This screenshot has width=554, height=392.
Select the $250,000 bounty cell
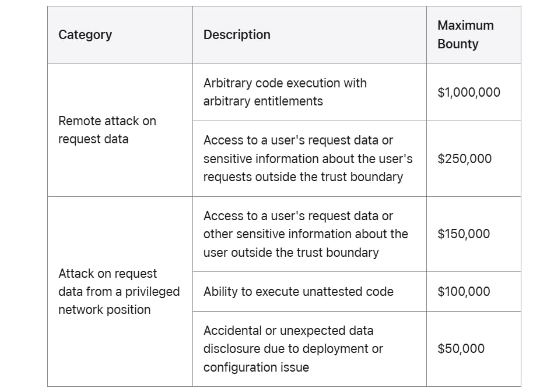pos(465,158)
